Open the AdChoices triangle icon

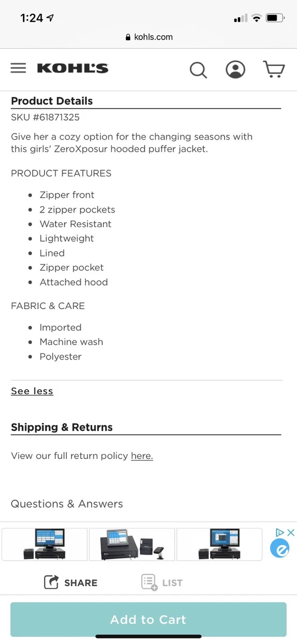pyautogui.click(x=279, y=532)
